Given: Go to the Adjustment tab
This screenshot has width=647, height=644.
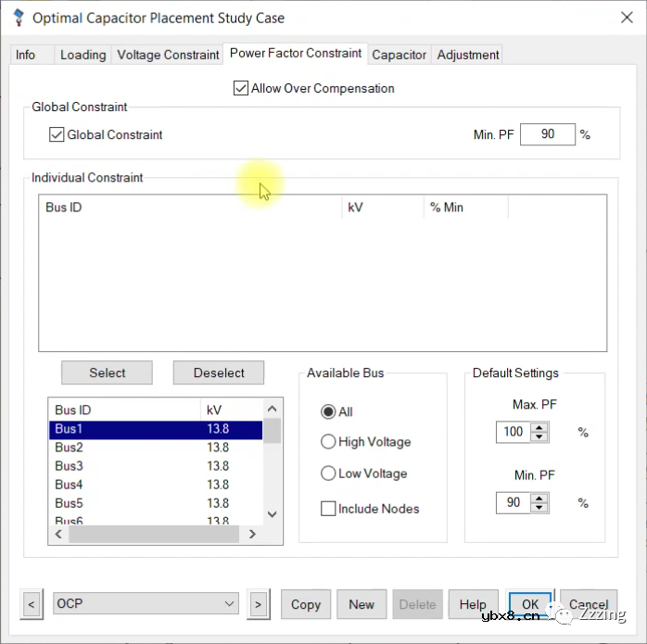Looking at the screenshot, I should (468, 55).
